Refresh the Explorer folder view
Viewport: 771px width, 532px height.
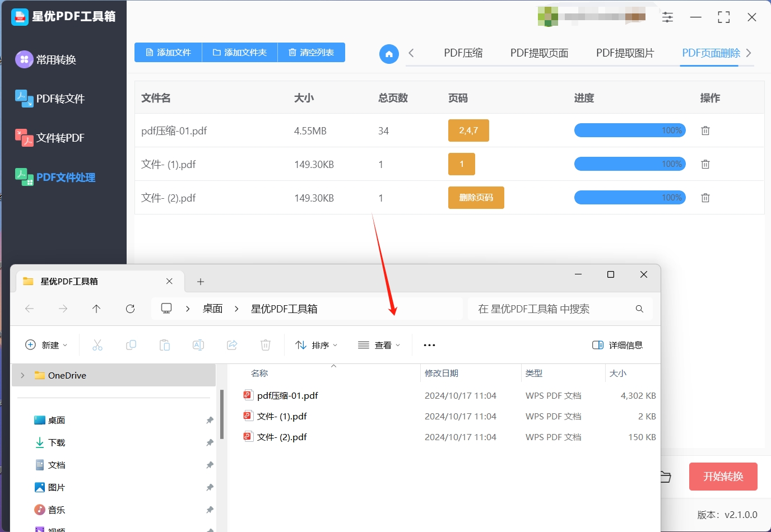coord(131,309)
